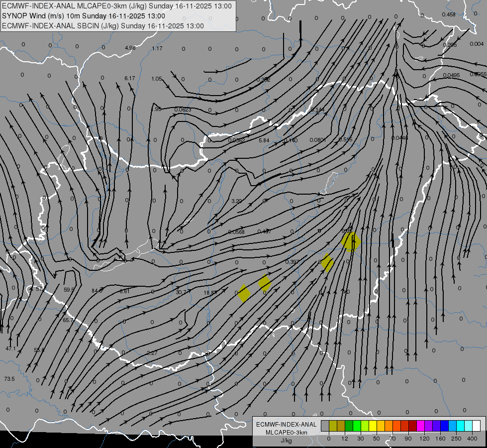Screen dimensions: 487x448
Task: Click the map value 3.20
Action: [237, 201]
